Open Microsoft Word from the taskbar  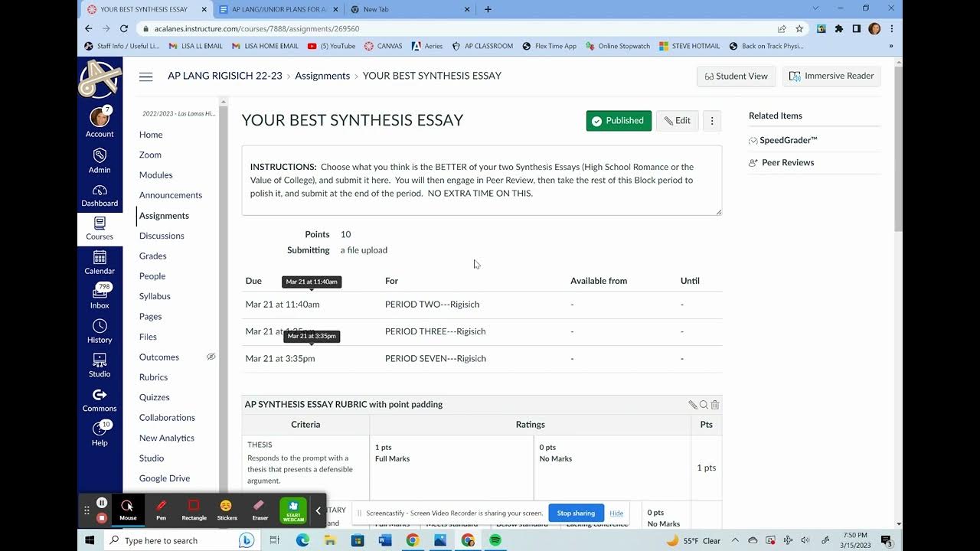385,540
